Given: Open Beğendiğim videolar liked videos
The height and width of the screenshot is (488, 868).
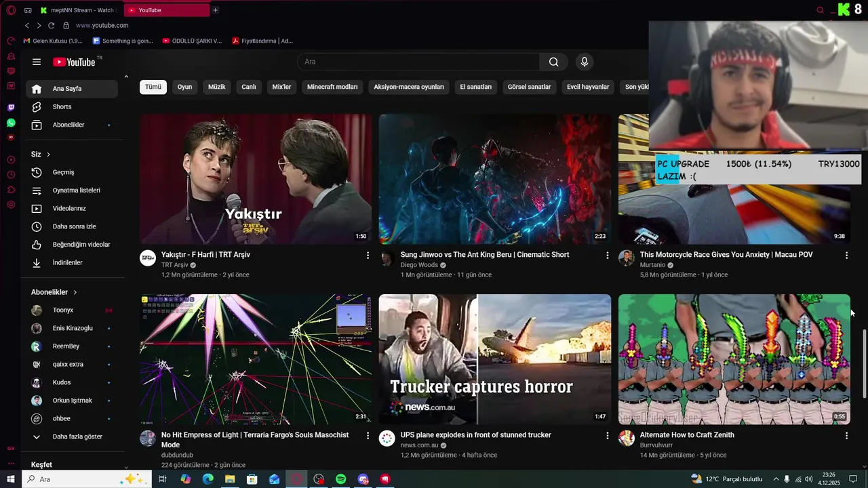Looking at the screenshot, I should click(x=72, y=245).
